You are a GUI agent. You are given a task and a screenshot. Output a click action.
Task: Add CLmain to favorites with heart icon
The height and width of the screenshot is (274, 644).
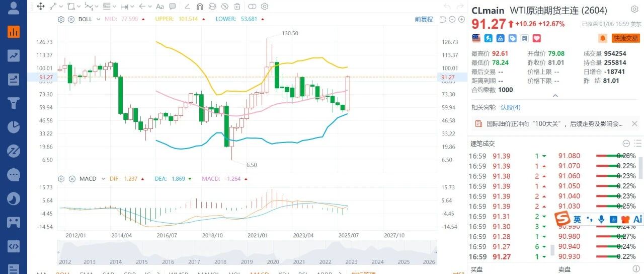[x=537, y=38]
